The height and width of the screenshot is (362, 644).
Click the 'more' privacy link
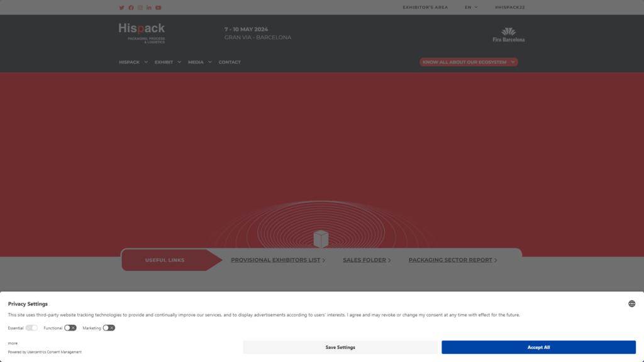pyautogui.click(x=13, y=343)
